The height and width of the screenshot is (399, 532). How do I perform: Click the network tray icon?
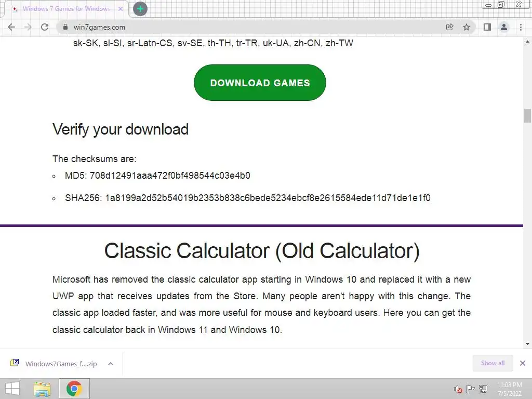(483, 389)
